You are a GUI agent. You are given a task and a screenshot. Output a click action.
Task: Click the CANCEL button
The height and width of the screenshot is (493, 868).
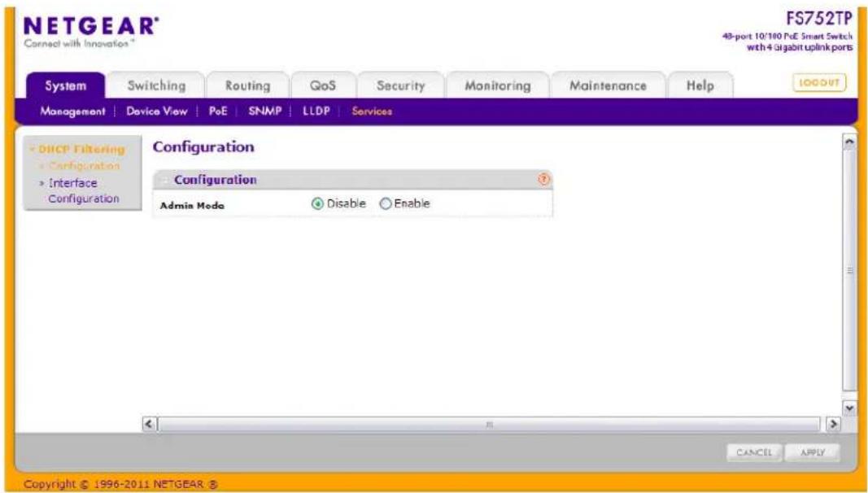tap(754, 452)
